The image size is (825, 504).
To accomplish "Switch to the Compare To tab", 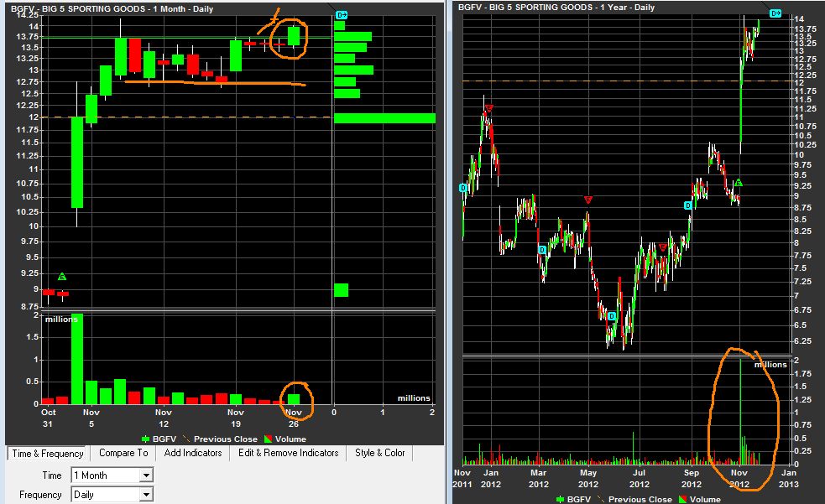I will (123, 453).
